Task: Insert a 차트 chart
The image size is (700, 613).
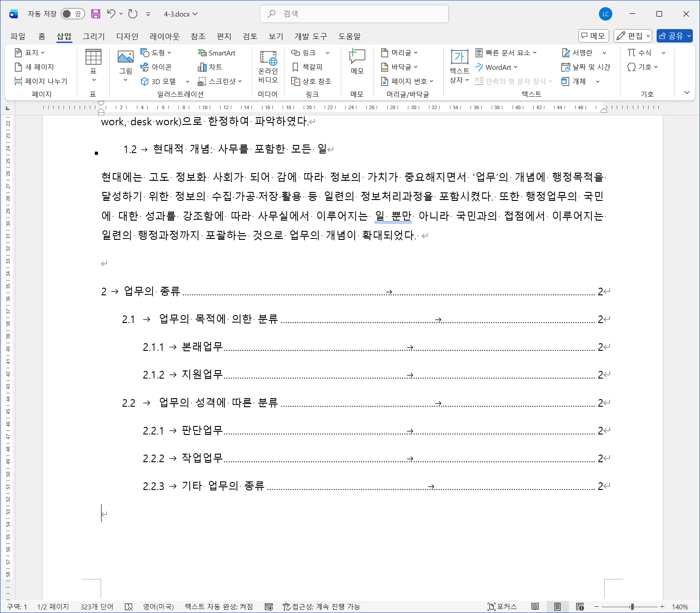Action: point(210,67)
